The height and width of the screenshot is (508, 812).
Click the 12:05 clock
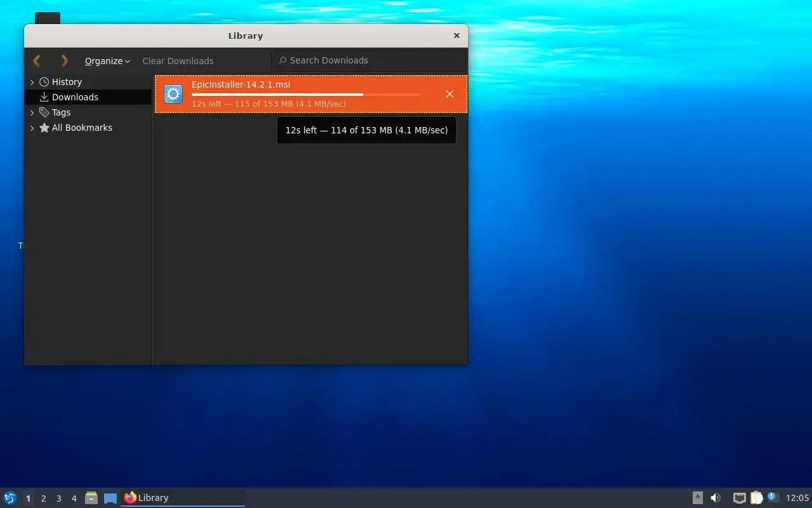pyautogui.click(x=797, y=498)
